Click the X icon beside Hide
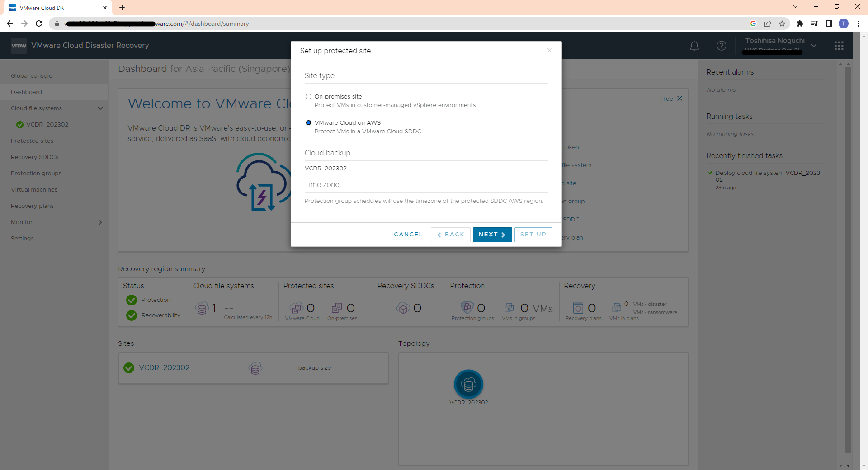 pos(679,99)
